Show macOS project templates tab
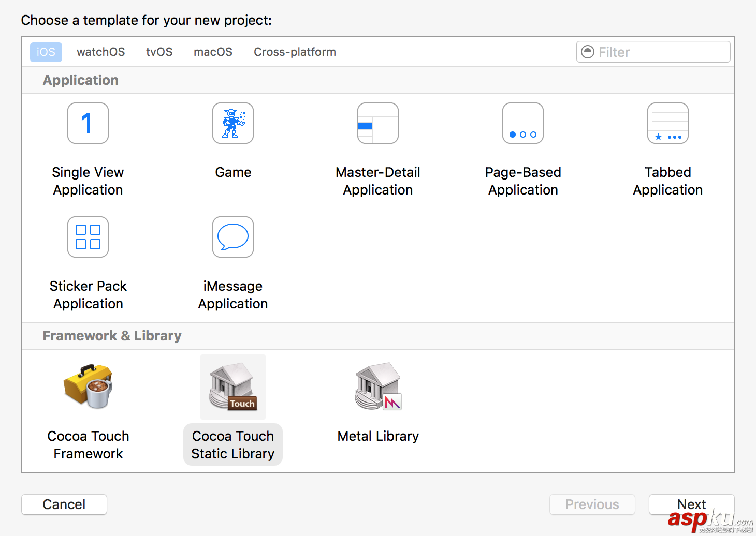 pyautogui.click(x=213, y=52)
